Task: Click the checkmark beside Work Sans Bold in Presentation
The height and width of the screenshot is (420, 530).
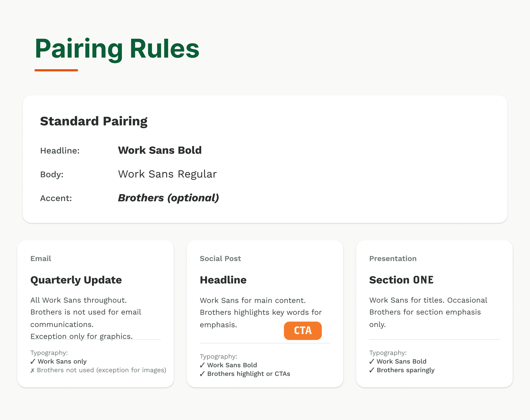Action: click(x=372, y=362)
